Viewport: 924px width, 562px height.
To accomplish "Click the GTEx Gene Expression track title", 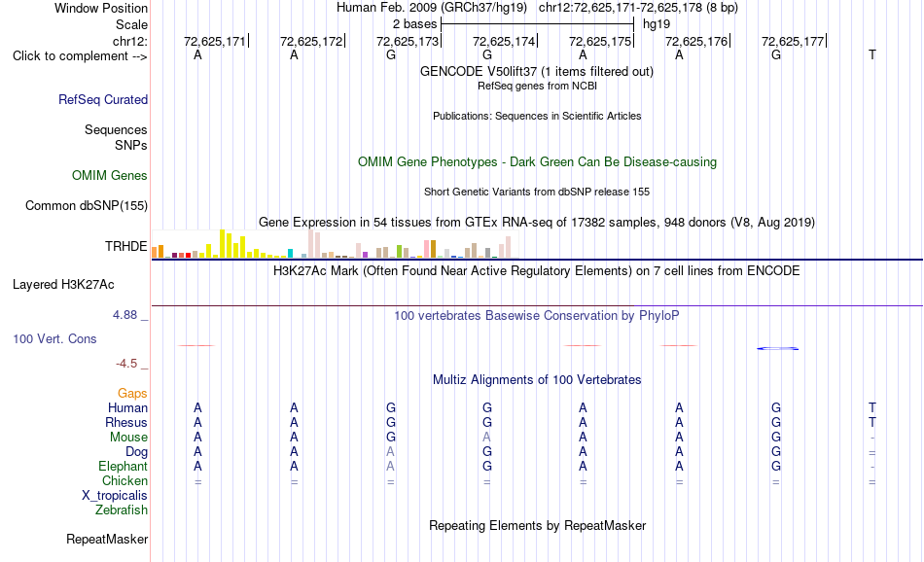I will (x=537, y=222).
